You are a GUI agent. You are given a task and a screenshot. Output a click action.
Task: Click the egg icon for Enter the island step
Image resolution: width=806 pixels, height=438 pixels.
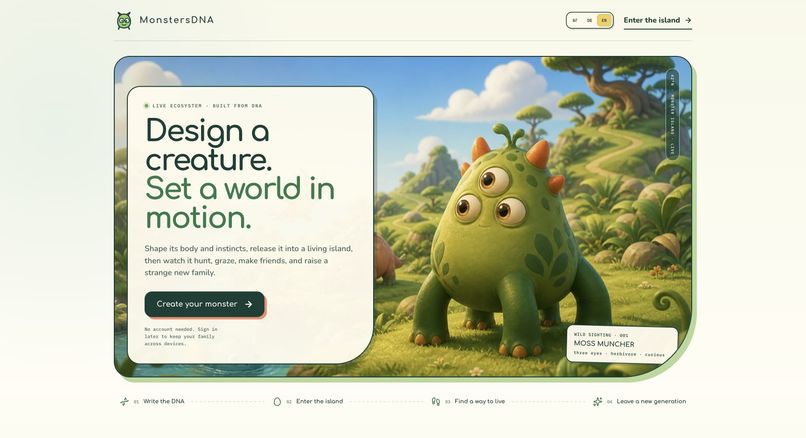277,402
